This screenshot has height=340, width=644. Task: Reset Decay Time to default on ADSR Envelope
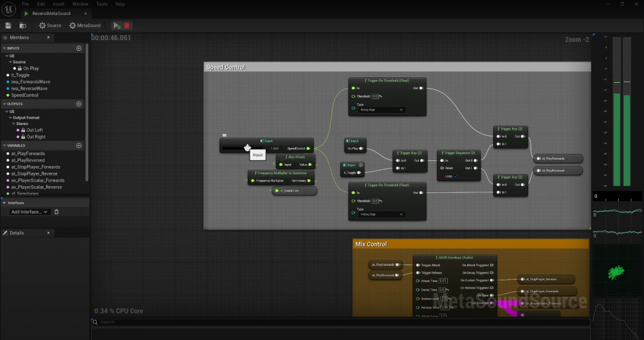[447, 290]
